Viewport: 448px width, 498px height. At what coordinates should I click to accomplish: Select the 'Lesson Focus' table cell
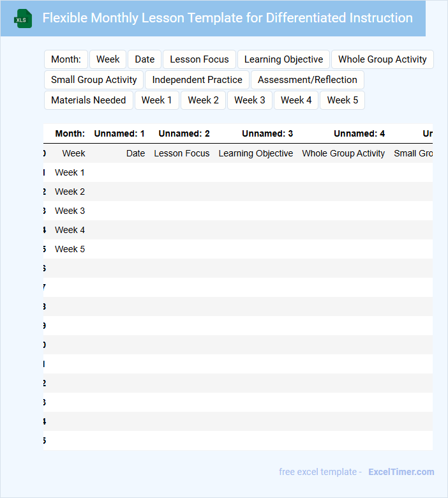[182, 153]
